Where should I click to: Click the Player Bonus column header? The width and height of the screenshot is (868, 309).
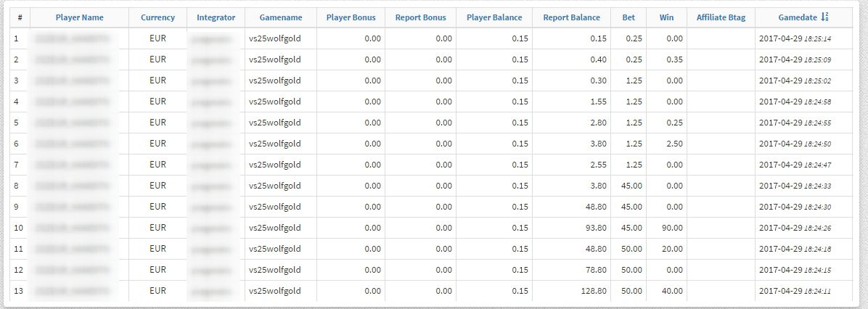[351, 17]
